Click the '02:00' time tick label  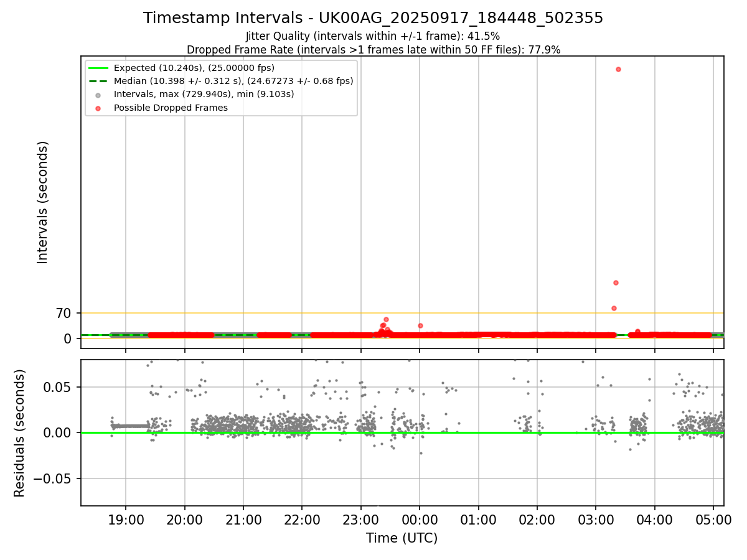point(537,520)
